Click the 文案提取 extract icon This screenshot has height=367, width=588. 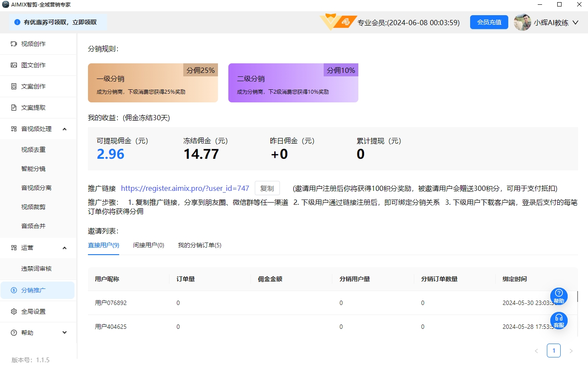(x=14, y=108)
